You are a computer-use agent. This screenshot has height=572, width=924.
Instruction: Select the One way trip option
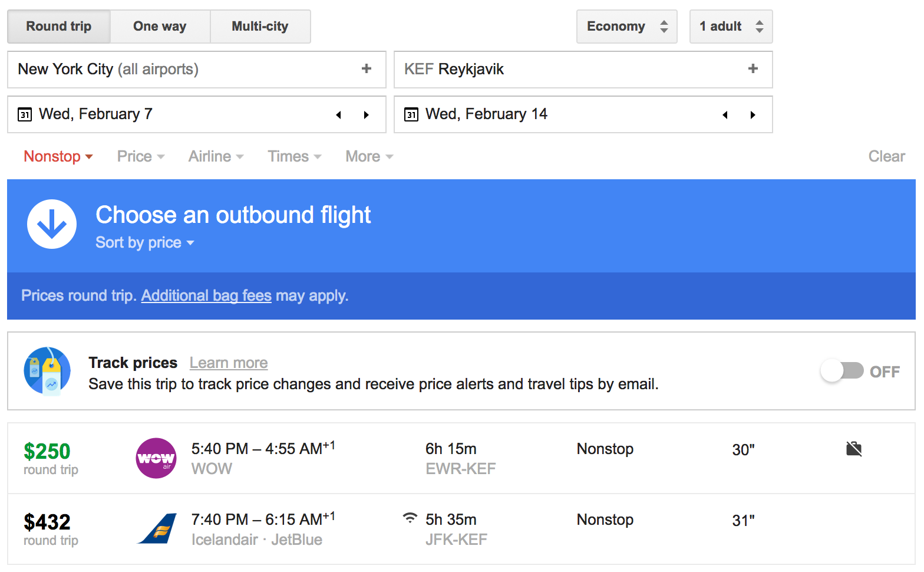pyautogui.click(x=160, y=27)
